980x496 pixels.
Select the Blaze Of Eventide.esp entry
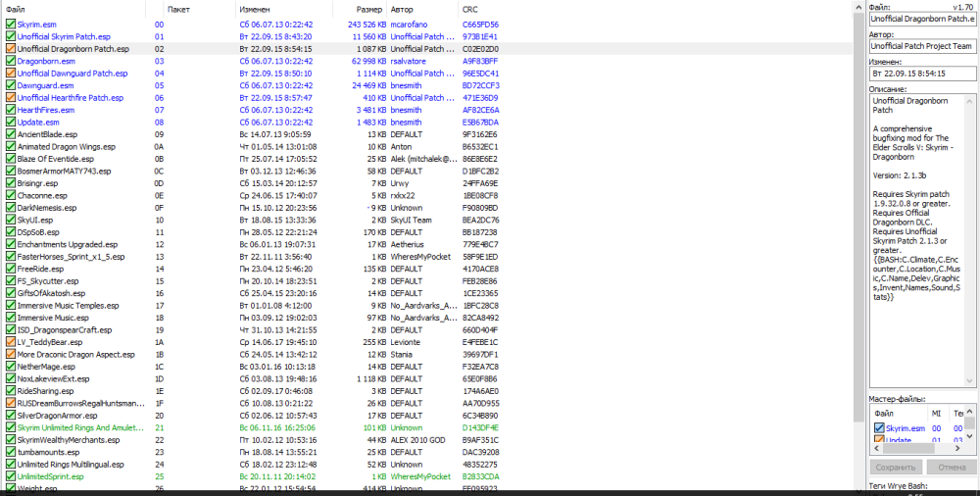click(56, 159)
